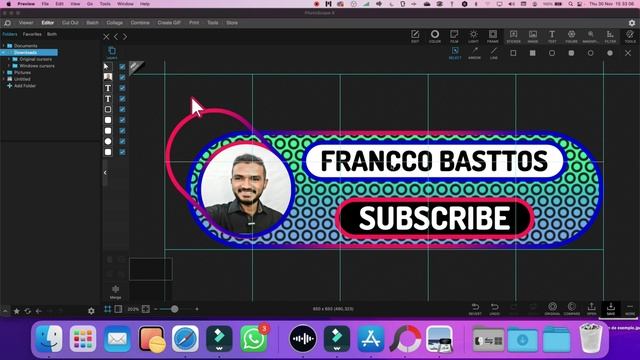Pick the filled rounded rectangle shape
640x360 pixels.
click(x=571, y=53)
